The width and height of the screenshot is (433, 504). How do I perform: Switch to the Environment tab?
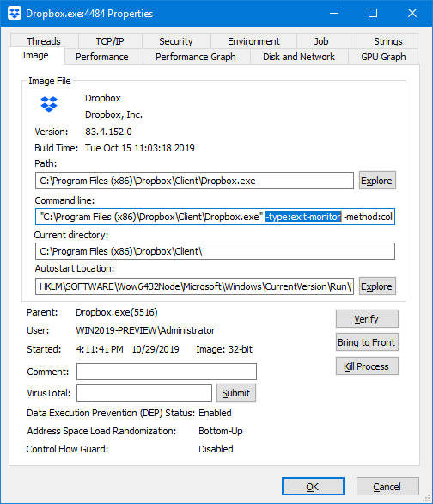[254, 41]
